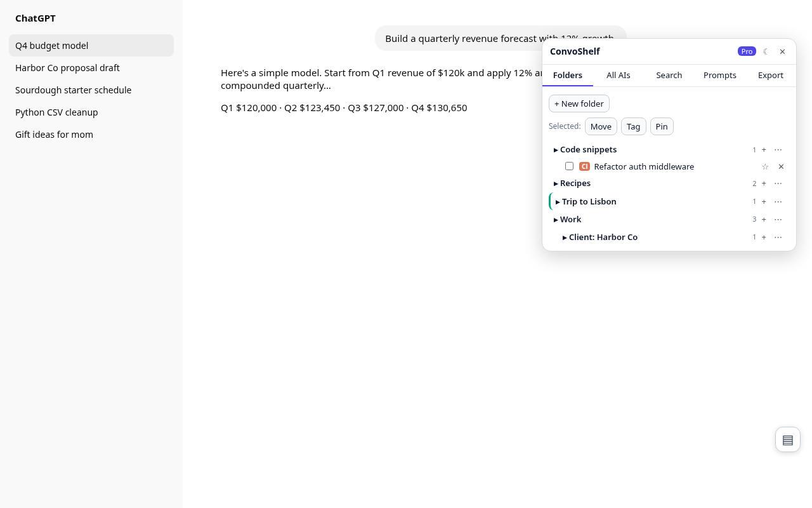Create a new folder with + New folder
The width and height of the screenshot is (812, 508).
(x=579, y=104)
